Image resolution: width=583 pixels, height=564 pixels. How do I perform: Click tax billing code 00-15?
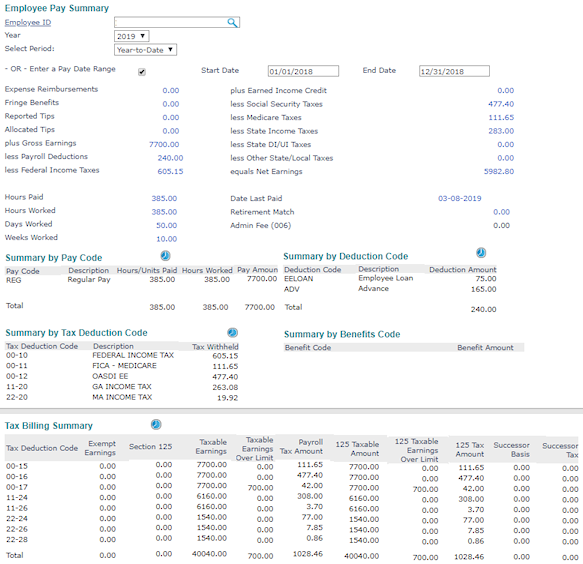(x=17, y=466)
